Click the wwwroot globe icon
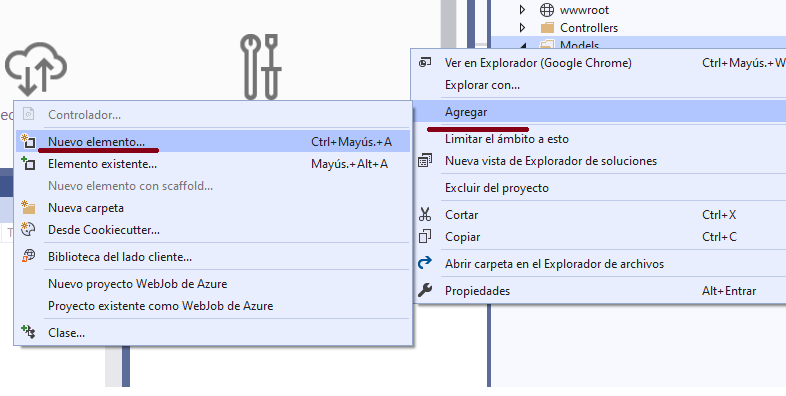This screenshot has width=786, height=396. coord(546,10)
